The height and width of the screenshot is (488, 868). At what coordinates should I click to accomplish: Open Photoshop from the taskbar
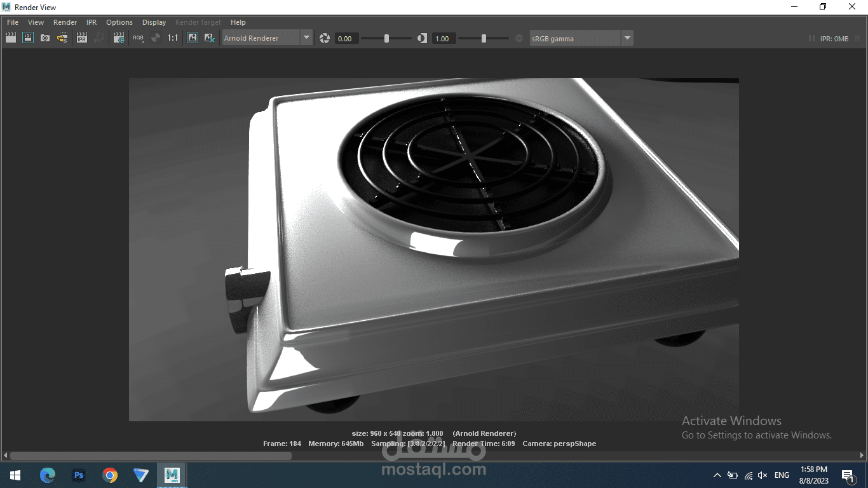79,475
